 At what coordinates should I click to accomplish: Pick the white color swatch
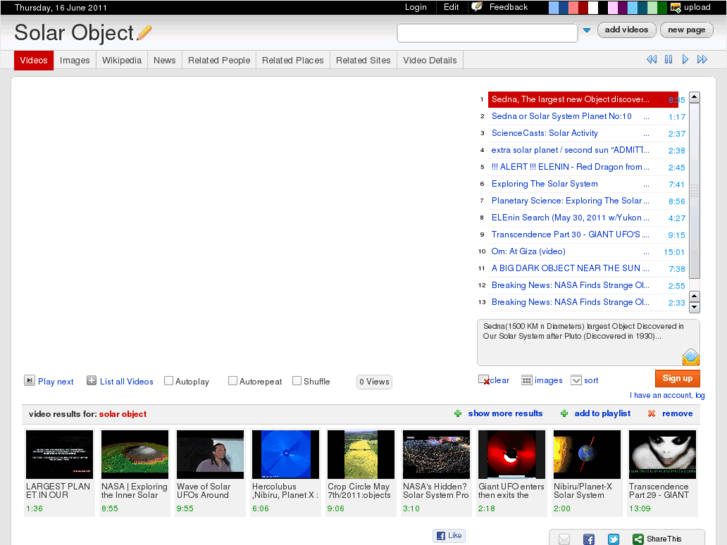(x=593, y=7)
